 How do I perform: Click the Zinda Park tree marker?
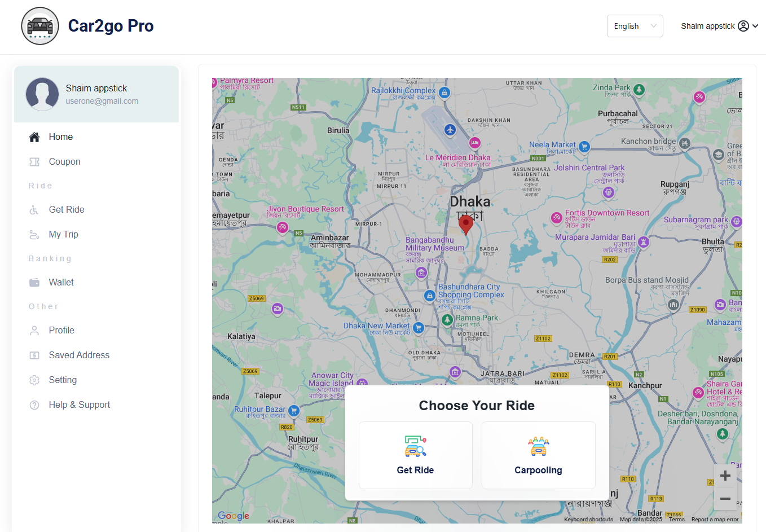point(639,89)
